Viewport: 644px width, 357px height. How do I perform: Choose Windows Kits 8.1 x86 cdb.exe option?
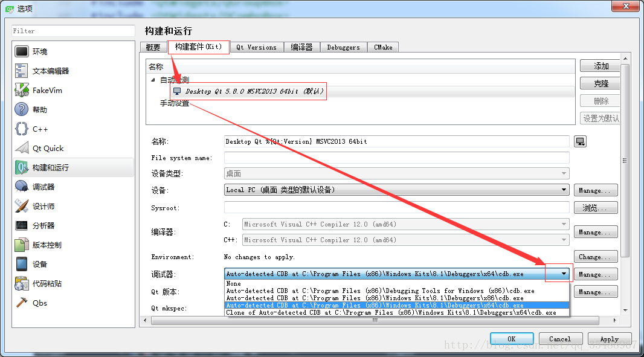tap(397, 298)
